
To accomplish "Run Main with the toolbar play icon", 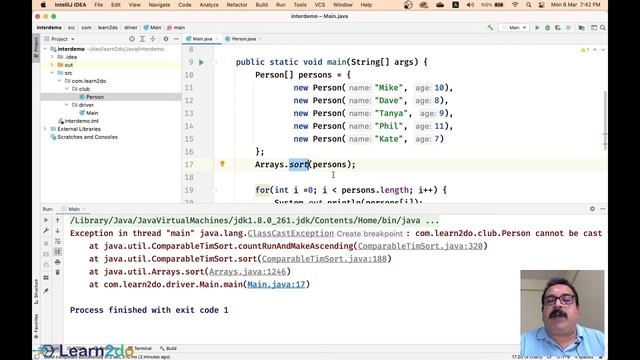I will tap(537, 28).
